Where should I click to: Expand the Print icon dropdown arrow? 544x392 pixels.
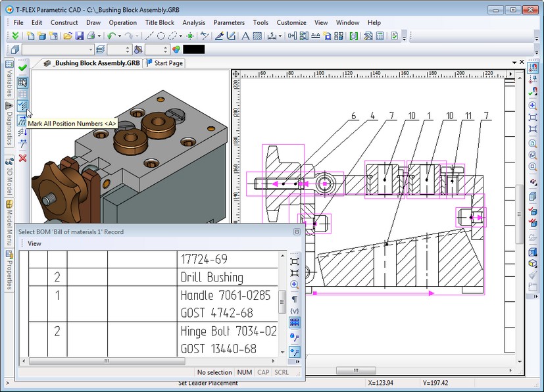pyautogui.click(x=99, y=36)
